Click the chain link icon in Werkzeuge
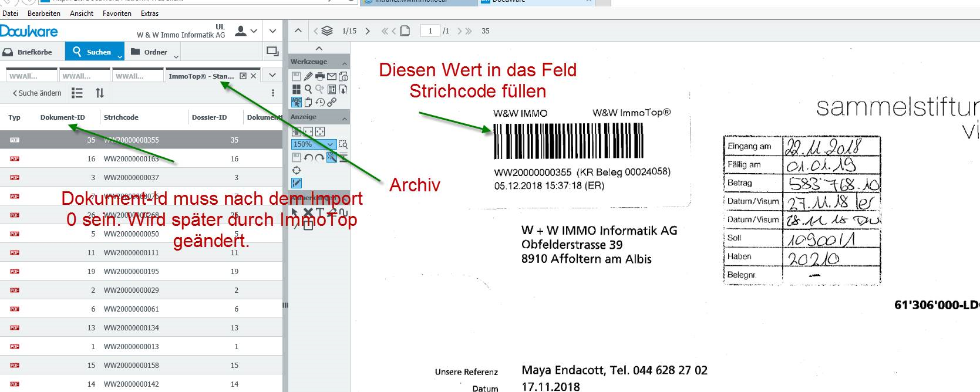 pyautogui.click(x=332, y=102)
